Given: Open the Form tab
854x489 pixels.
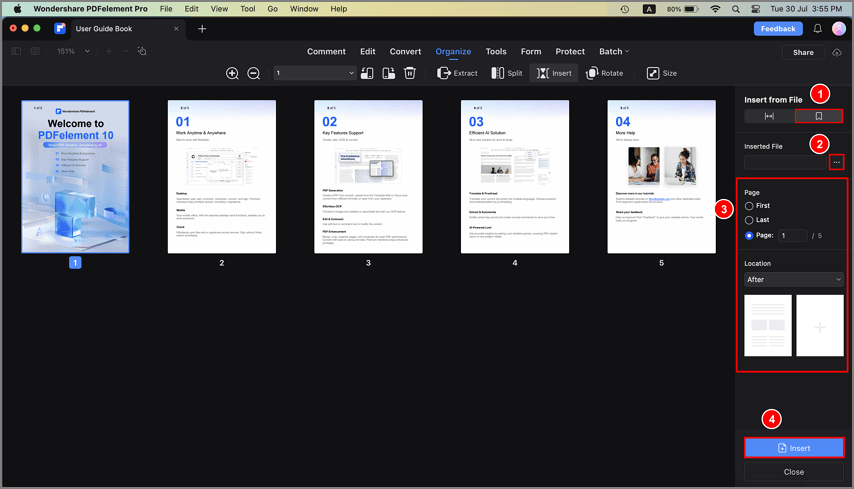Looking at the screenshot, I should [x=531, y=51].
